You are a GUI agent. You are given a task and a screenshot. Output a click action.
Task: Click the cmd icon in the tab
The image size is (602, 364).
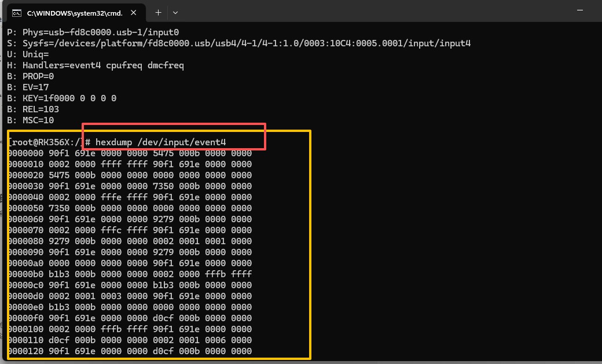pos(17,13)
